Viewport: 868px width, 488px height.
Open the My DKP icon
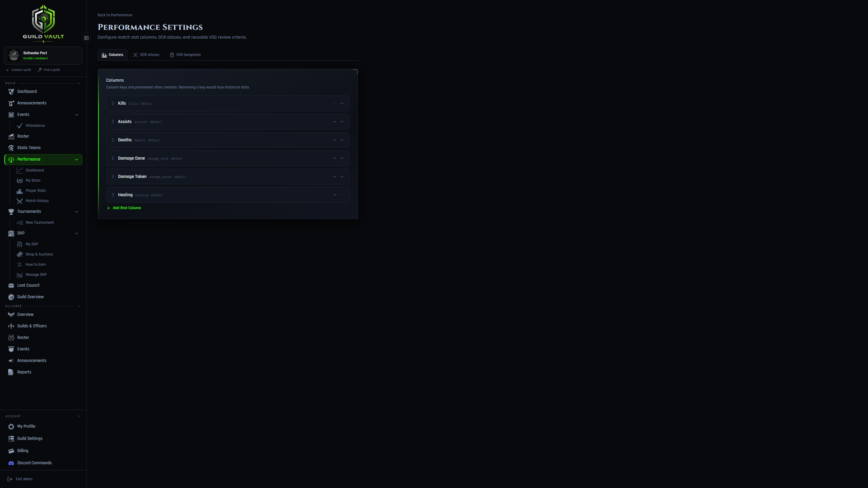point(20,244)
